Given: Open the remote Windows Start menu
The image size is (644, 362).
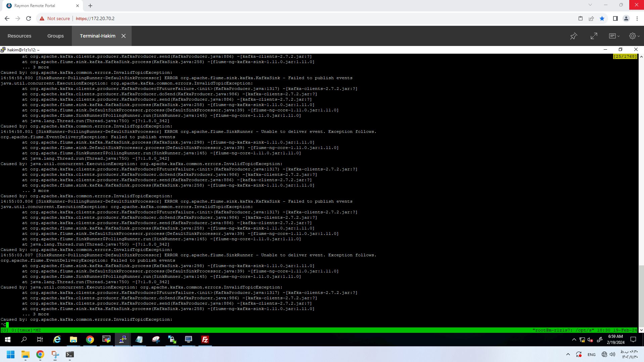Looking at the screenshot, I should pyautogui.click(x=8, y=340).
